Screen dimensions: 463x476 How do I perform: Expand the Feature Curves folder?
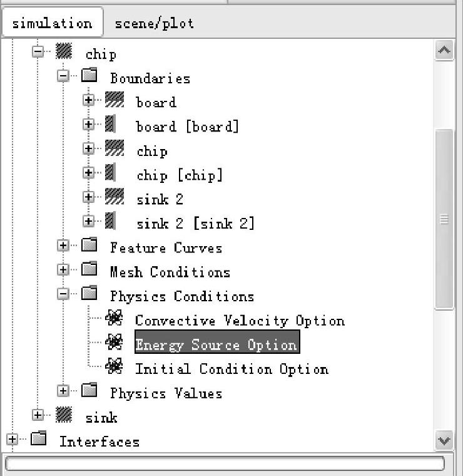[63, 246]
